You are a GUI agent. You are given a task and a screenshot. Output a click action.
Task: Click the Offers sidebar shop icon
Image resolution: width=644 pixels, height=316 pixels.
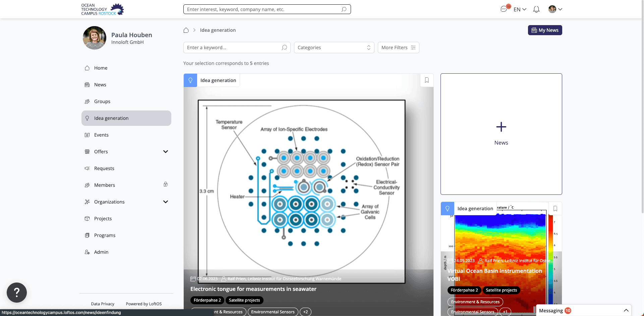point(87,152)
